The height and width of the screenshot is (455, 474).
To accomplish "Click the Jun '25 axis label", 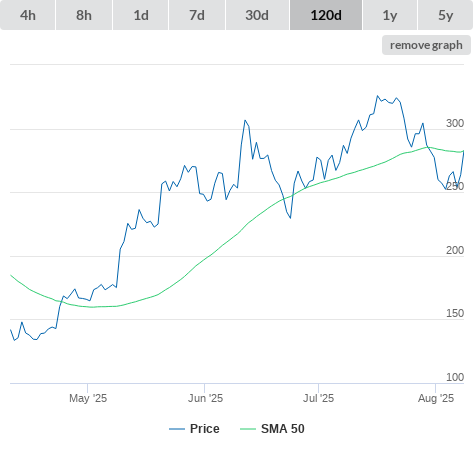I will tap(205, 398).
